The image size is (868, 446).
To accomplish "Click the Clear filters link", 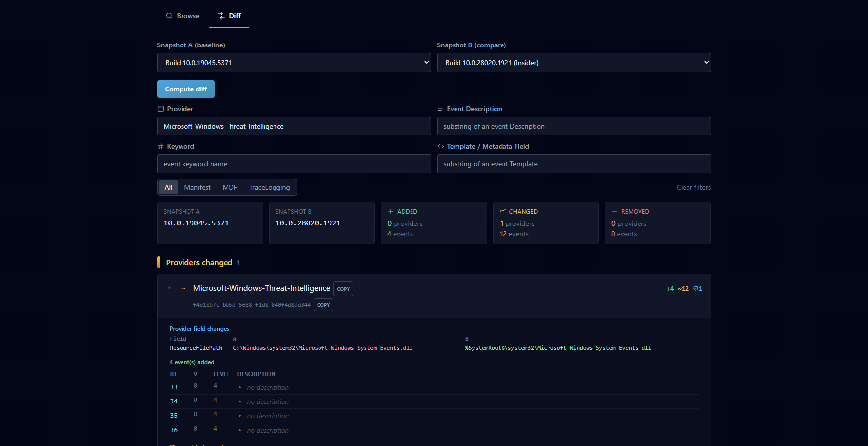I will 693,187.
